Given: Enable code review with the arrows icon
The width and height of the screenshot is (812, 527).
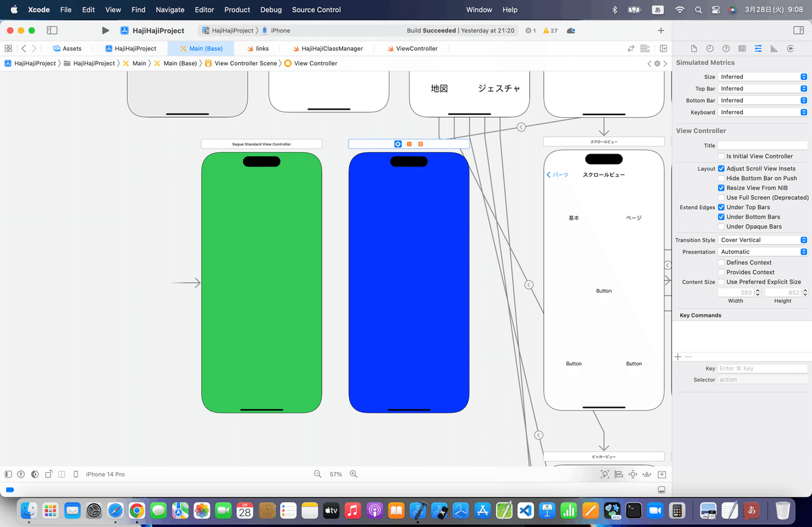Looking at the screenshot, I should 631,49.
